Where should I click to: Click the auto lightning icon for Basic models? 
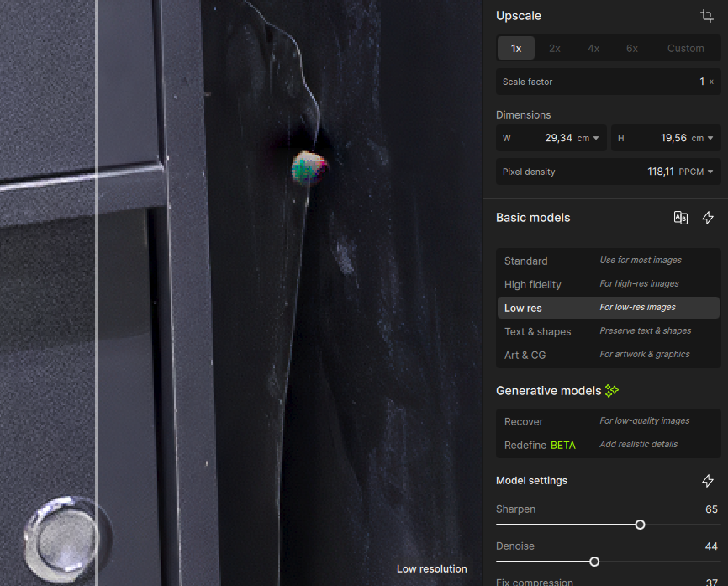tap(708, 218)
